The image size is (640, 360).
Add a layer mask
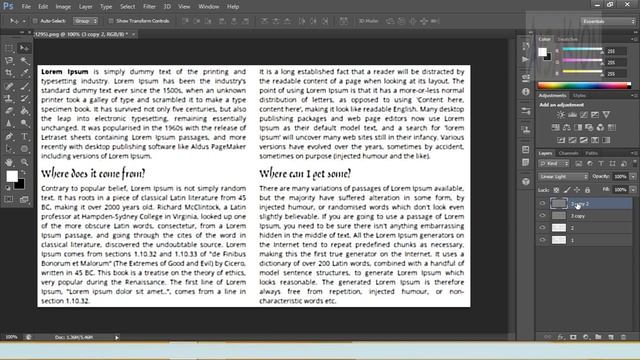click(x=573, y=337)
